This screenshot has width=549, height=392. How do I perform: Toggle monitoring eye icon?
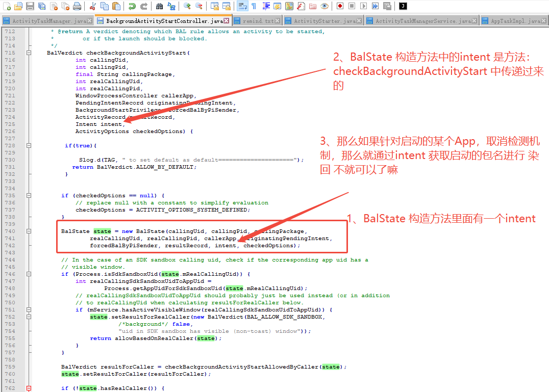pos(325,6)
